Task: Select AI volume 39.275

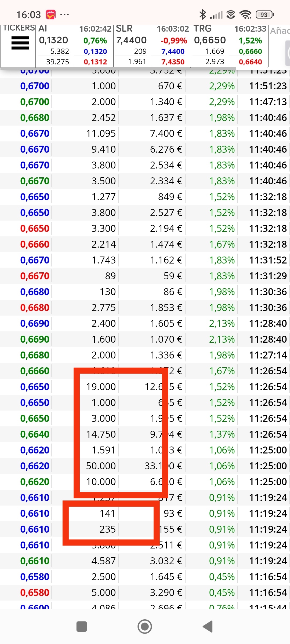Action: (57, 62)
